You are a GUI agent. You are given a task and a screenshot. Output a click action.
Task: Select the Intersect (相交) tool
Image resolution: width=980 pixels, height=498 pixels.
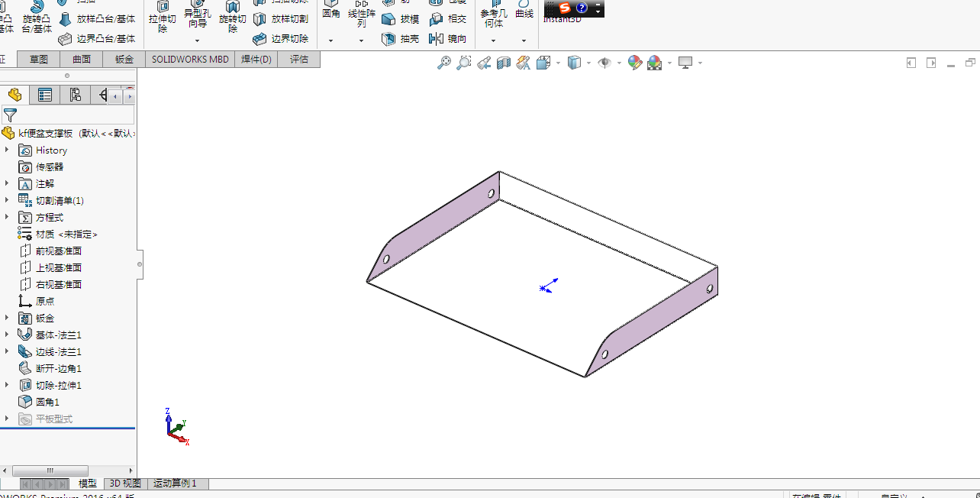(x=448, y=18)
